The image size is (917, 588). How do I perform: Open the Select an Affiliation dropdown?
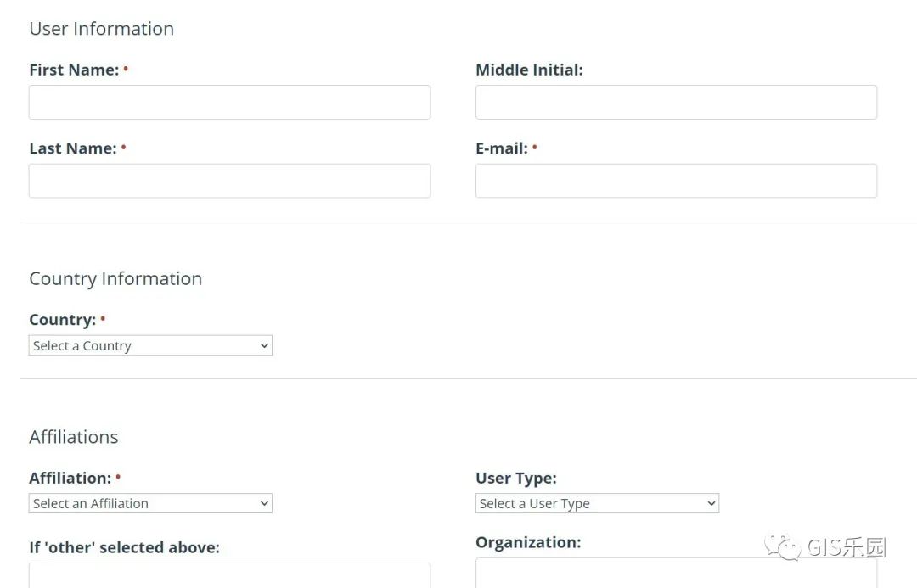click(x=150, y=503)
